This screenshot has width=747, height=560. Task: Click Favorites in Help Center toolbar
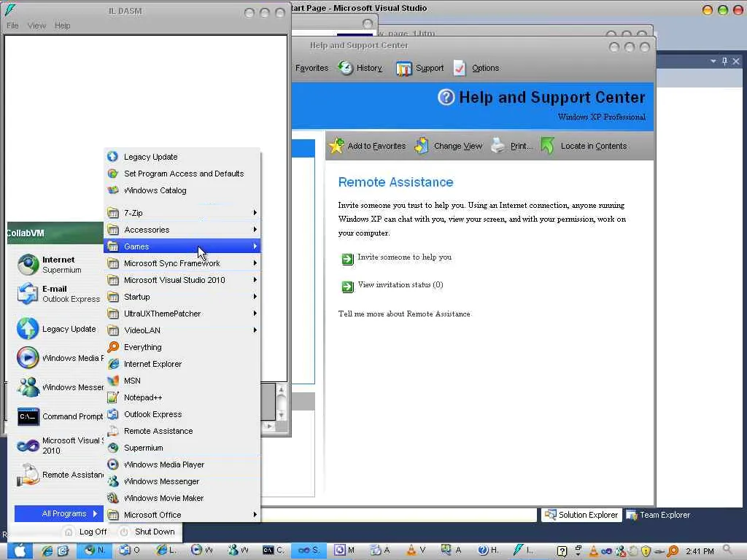click(x=311, y=68)
